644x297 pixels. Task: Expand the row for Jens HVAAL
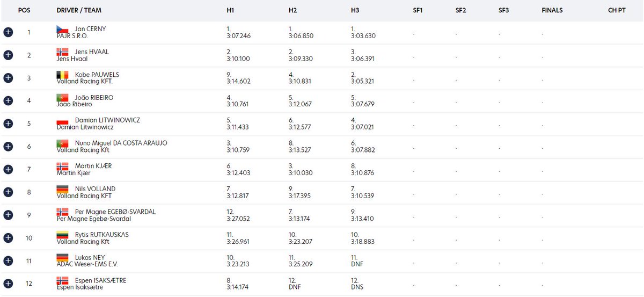point(8,55)
